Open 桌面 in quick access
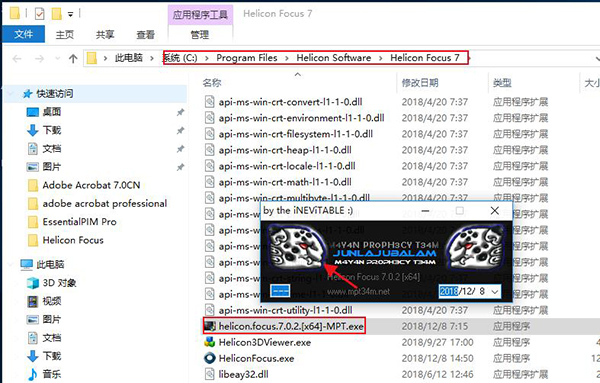Image resolution: width=600 pixels, height=383 pixels. click(x=52, y=112)
